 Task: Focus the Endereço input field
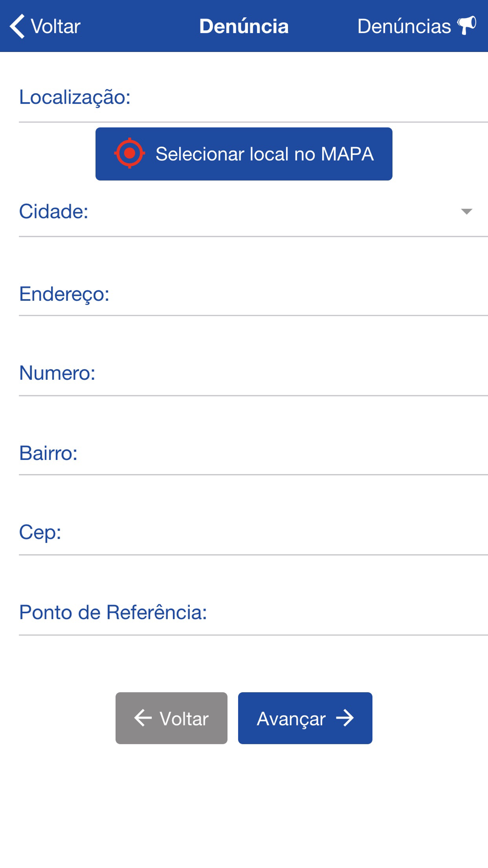click(253, 294)
